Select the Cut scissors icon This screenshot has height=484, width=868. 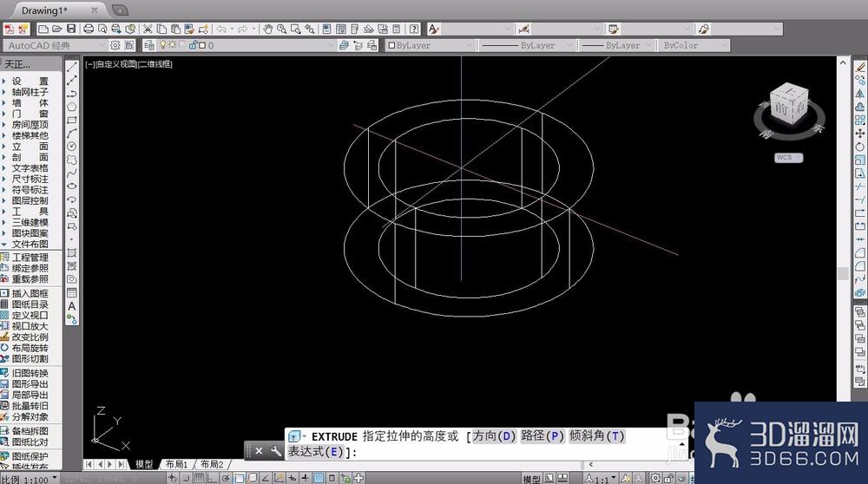pos(148,29)
